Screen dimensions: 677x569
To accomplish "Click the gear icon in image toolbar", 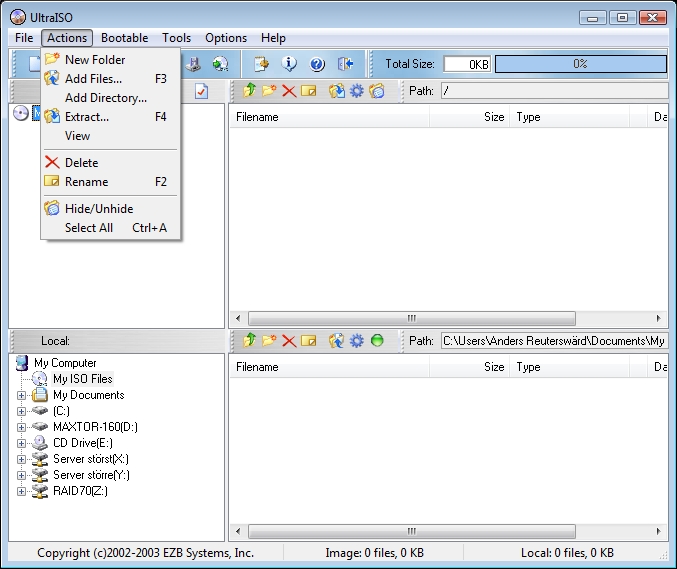I will (x=357, y=91).
